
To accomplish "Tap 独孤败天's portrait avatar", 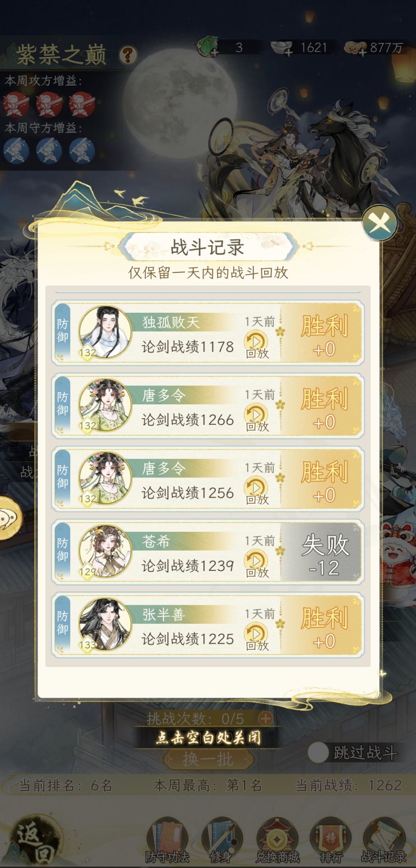I will [x=105, y=332].
